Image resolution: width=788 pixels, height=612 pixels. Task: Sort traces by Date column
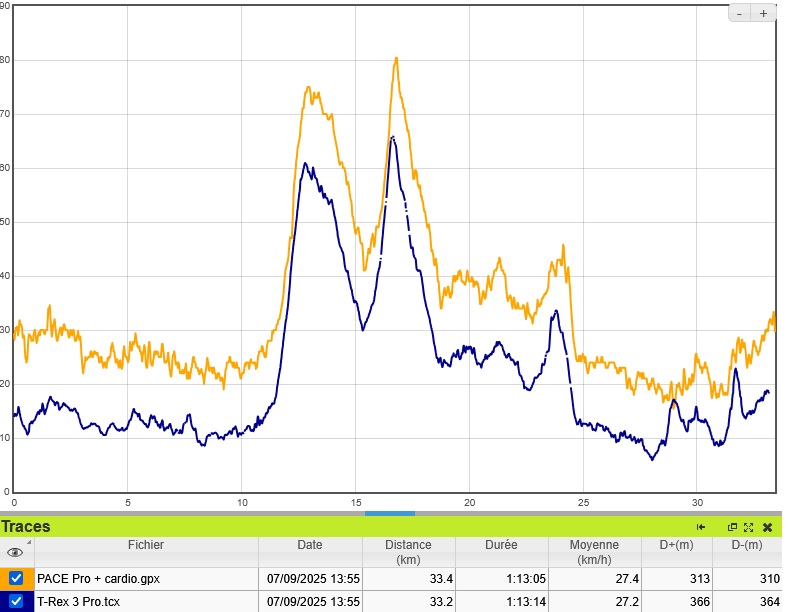pyautogui.click(x=310, y=545)
